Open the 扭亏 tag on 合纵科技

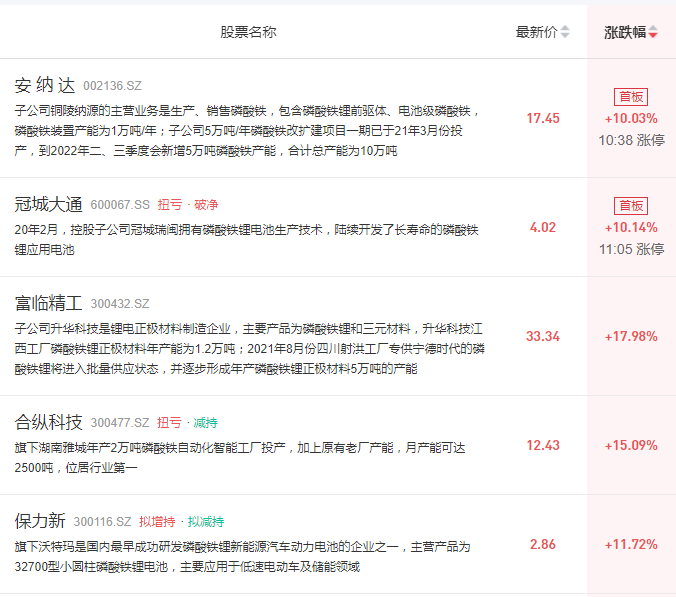[169, 422]
